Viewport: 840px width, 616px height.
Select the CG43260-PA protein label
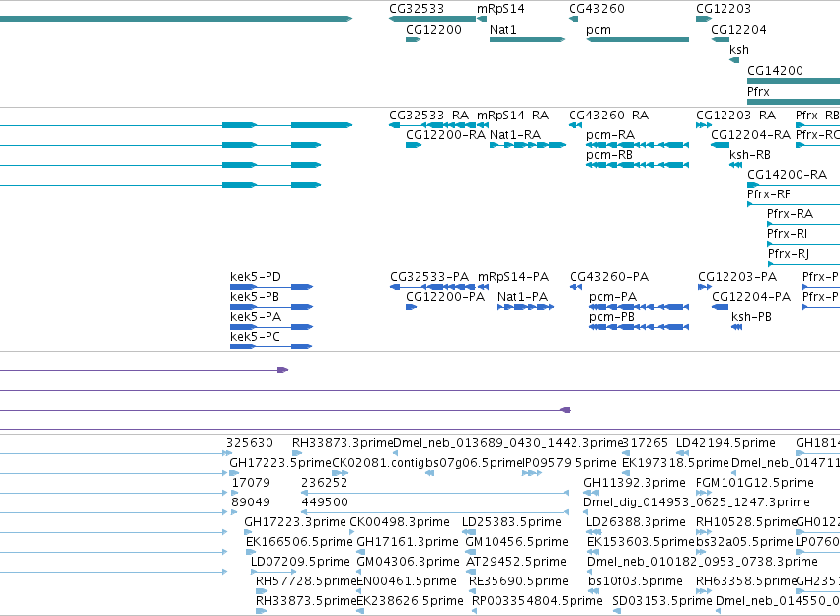[x=609, y=277]
